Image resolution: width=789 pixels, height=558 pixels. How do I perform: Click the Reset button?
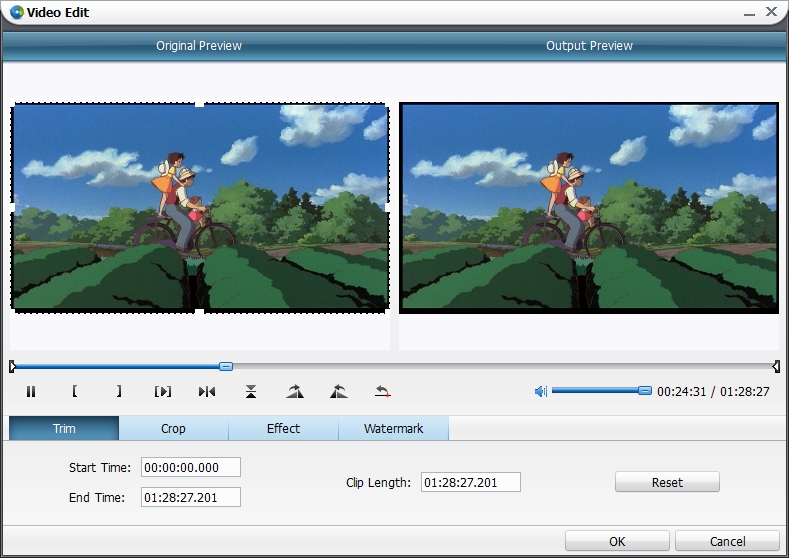[667, 482]
